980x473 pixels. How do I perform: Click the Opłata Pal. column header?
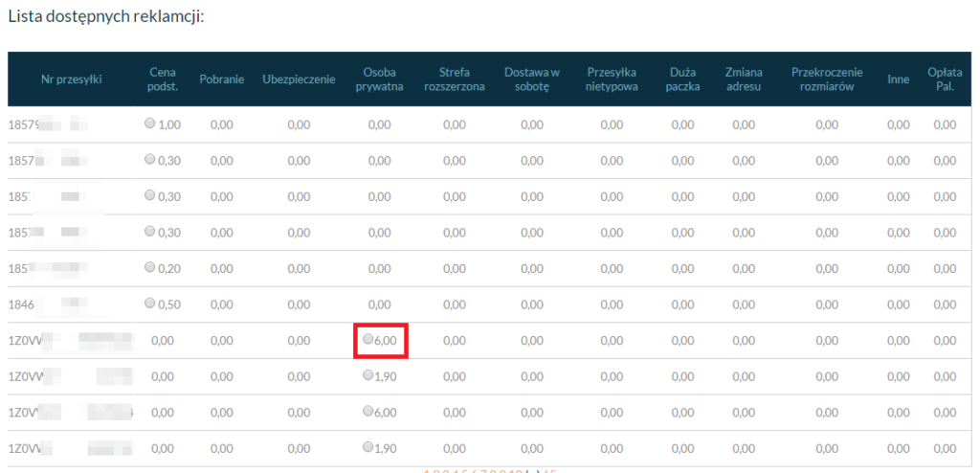pos(945,79)
